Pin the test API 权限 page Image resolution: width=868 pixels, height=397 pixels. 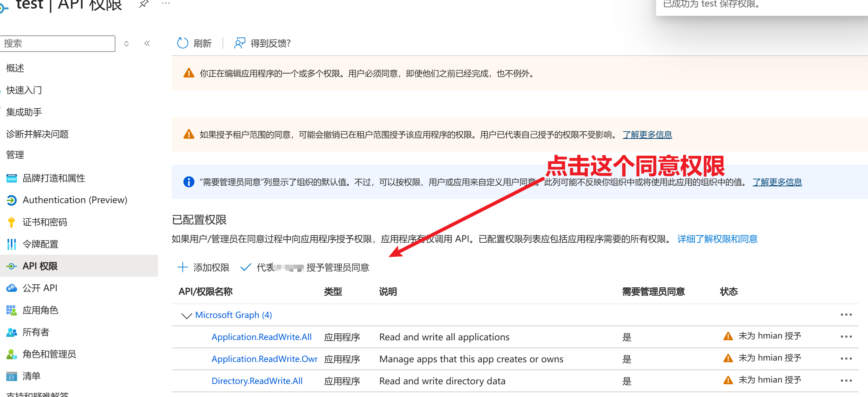pos(144,4)
